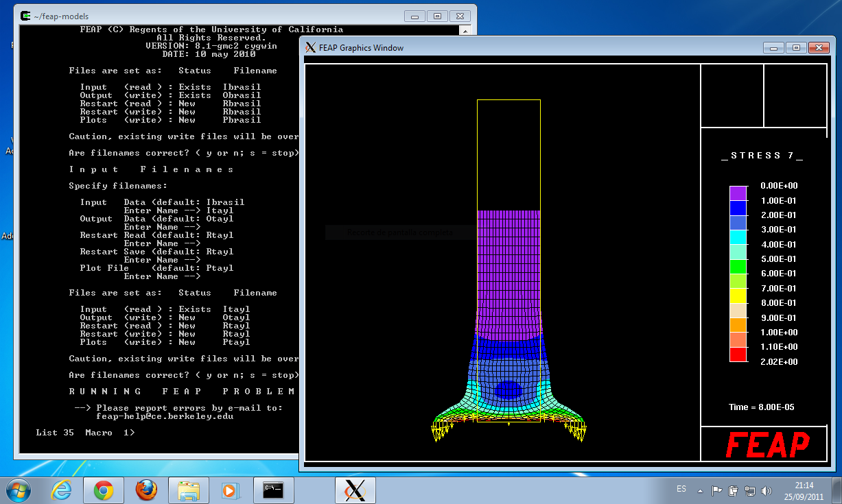This screenshot has height=504, width=842.
Task: Click the FEAP Graphics Window title text
Action: [x=362, y=48]
